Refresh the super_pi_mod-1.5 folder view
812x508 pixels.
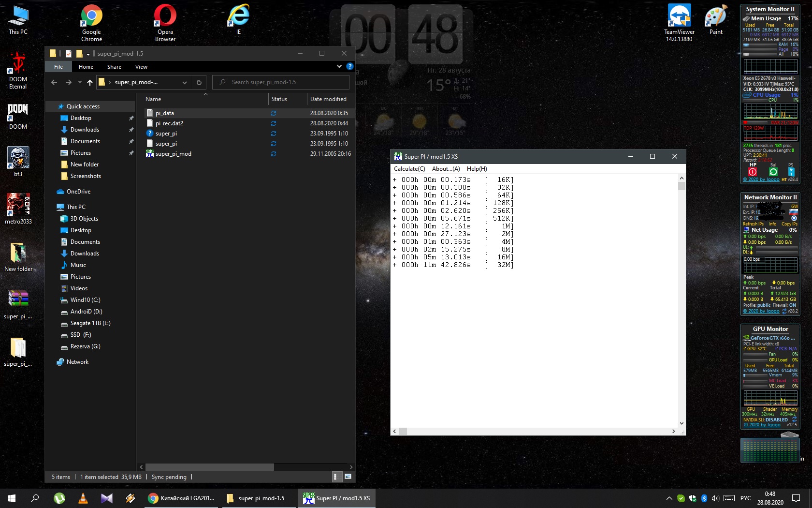199,82
